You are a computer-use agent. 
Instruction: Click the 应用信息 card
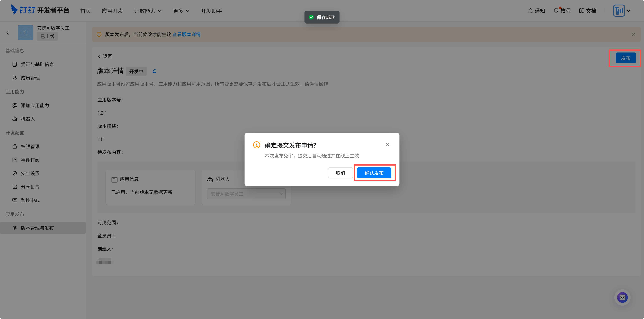pos(151,187)
